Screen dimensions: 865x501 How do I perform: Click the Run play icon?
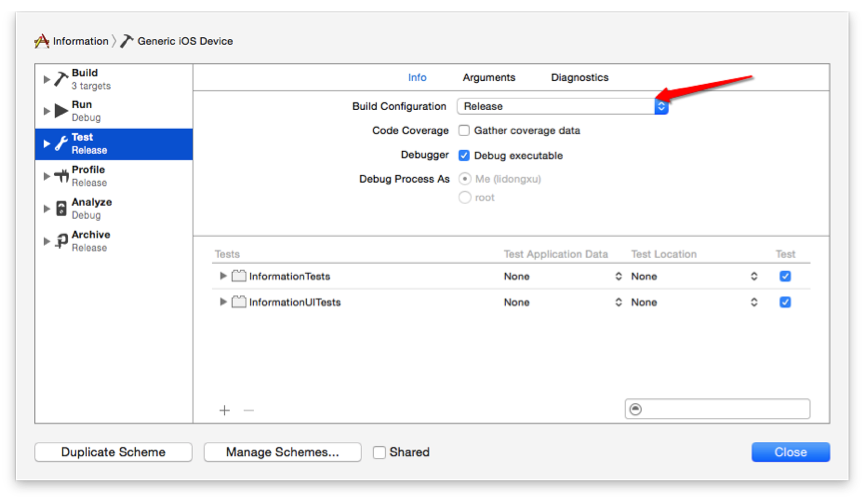pos(61,111)
